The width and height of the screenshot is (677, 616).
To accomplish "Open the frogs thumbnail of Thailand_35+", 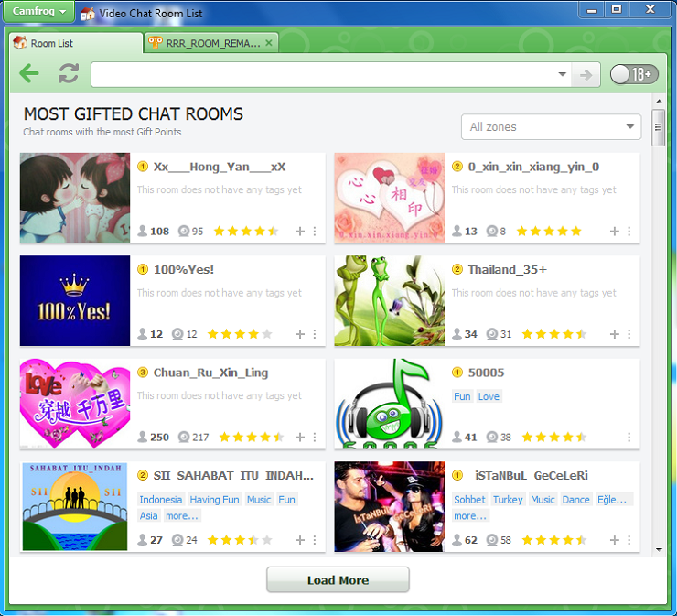I will (x=389, y=300).
